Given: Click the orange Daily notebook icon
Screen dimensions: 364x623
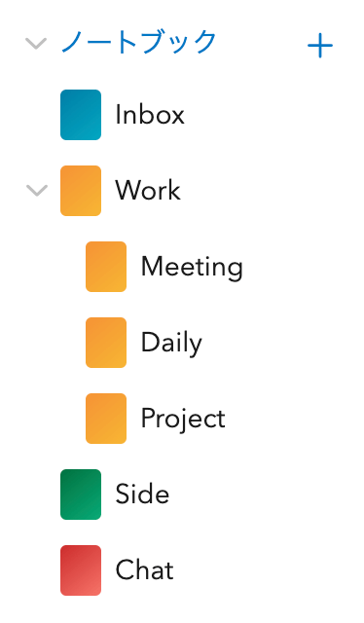Looking at the screenshot, I should click(106, 343).
